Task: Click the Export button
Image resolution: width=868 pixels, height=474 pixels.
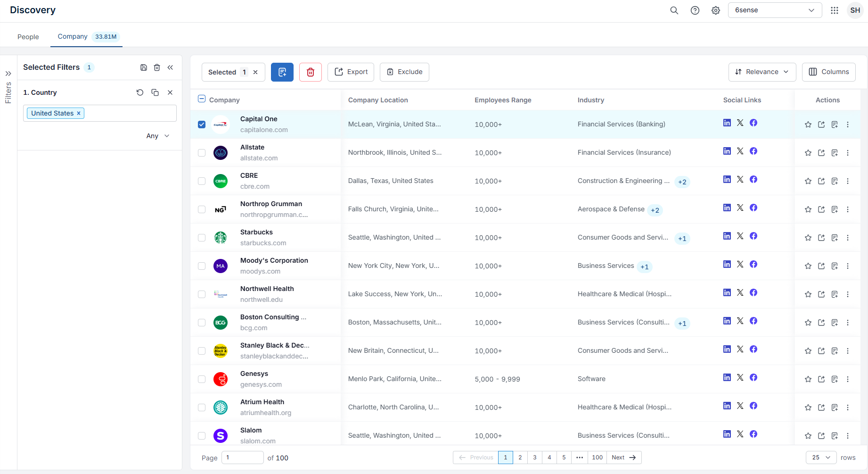Action: coord(351,72)
